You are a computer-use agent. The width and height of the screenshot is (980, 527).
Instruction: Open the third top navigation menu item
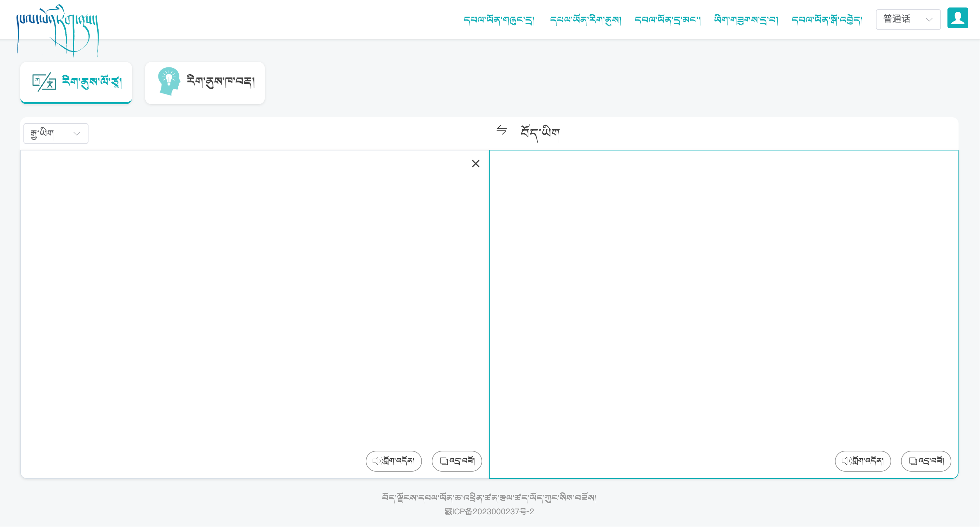tap(667, 20)
